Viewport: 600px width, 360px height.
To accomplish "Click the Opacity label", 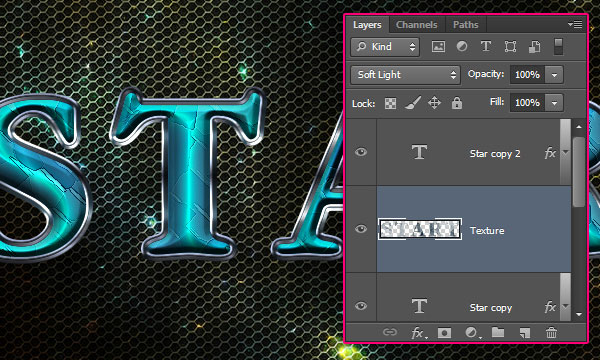I will [486, 74].
